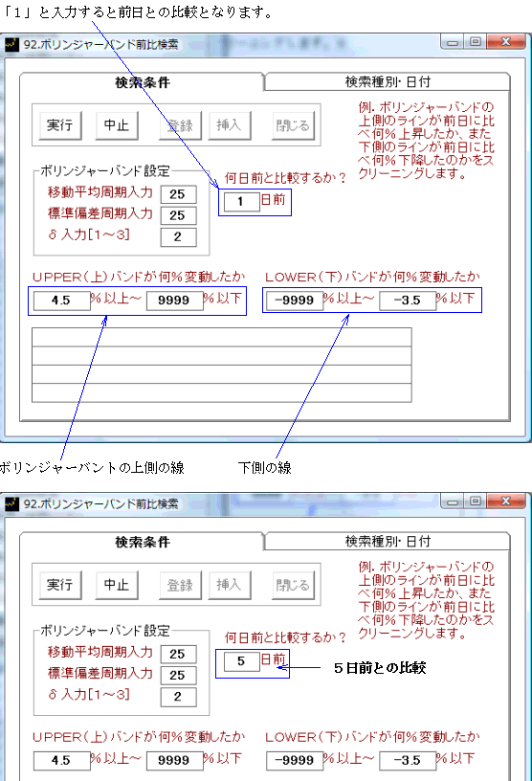
Task: Minimize the upper 92.ボリンジャーバンド前比検索 window
Action: [453, 42]
